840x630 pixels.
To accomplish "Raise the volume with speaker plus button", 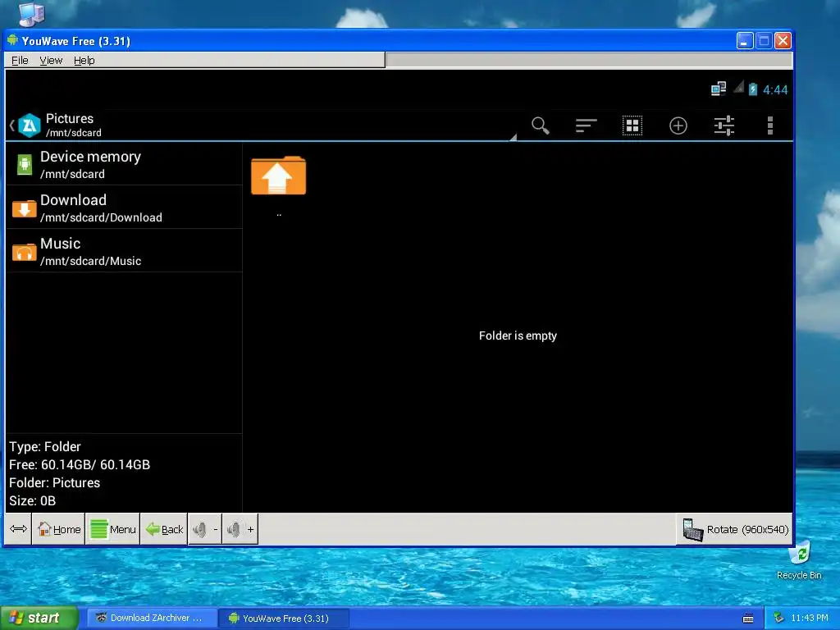I will 240,529.
